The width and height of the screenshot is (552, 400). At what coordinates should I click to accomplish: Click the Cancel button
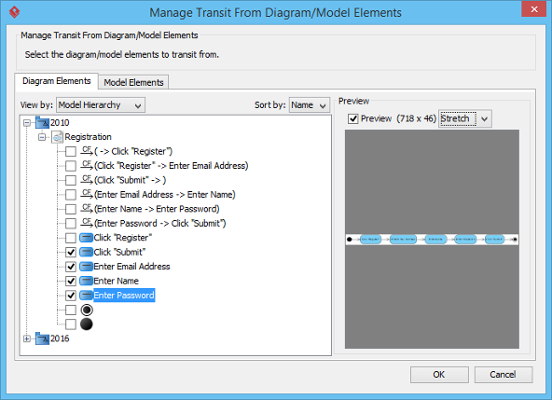(x=503, y=374)
